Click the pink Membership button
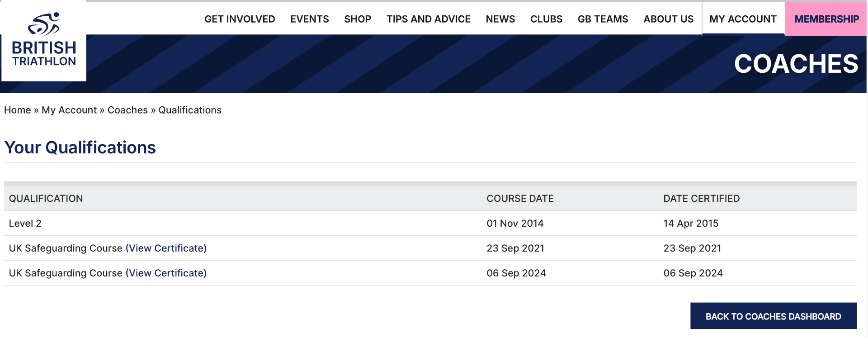868x338 pixels. coord(826,19)
